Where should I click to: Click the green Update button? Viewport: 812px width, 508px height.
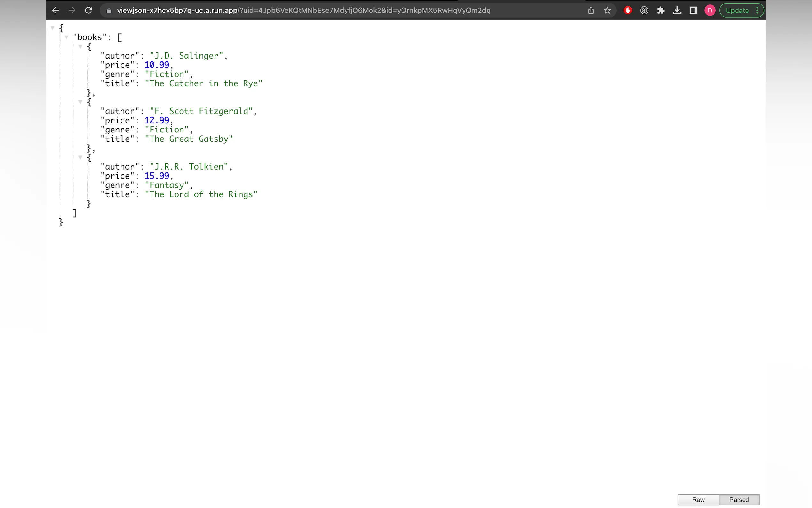pyautogui.click(x=737, y=11)
